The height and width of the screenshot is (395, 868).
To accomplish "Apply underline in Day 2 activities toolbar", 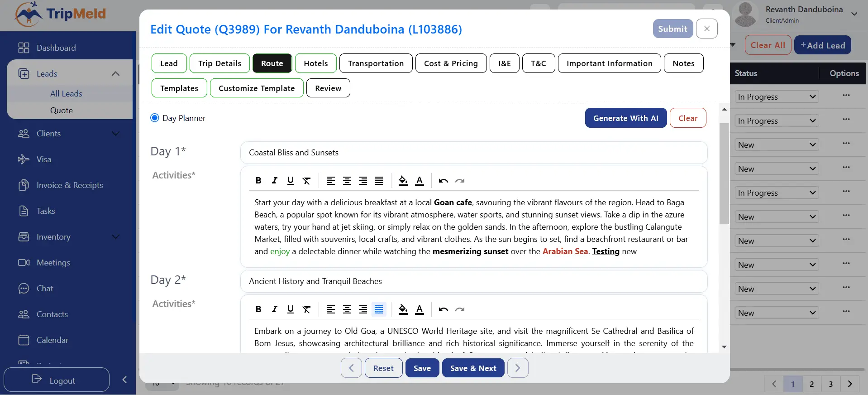I will tap(291, 309).
